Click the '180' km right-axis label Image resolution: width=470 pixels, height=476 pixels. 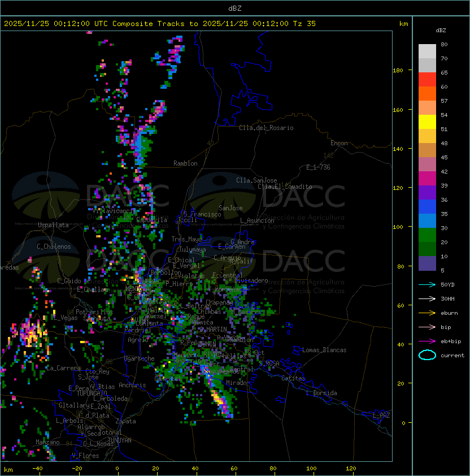(398, 71)
